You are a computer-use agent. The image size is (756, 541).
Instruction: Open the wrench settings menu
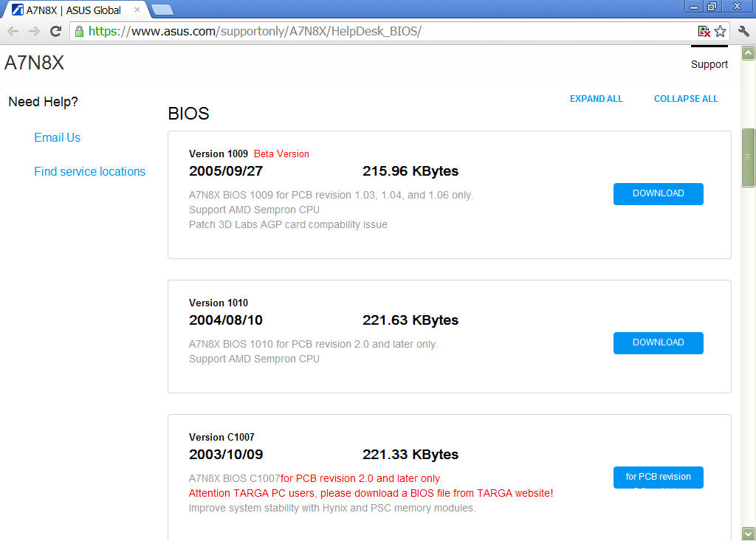point(744,31)
